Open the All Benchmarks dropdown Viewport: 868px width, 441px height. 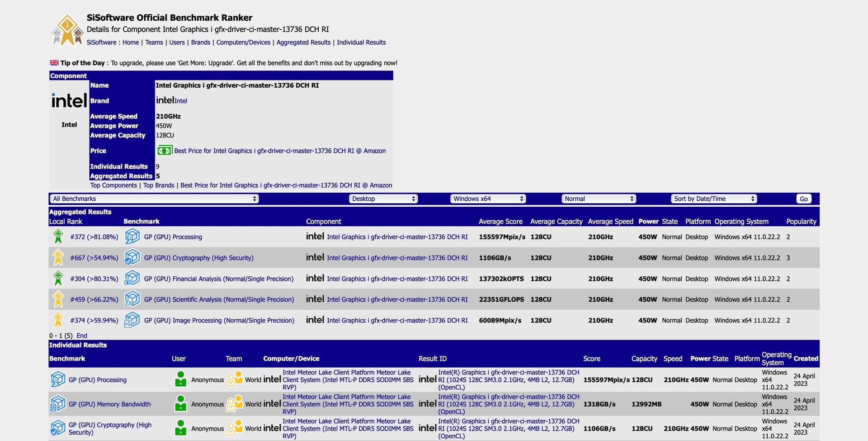point(154,199)
